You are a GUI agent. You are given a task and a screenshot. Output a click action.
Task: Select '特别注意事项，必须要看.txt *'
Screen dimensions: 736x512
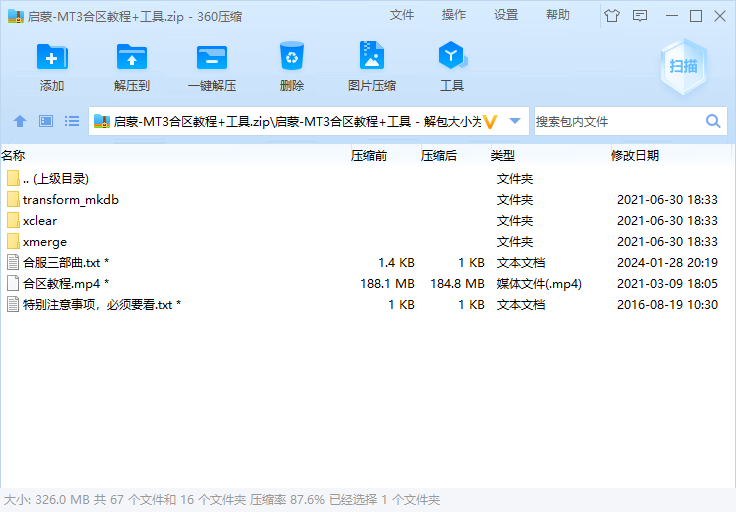[x=102, y=305]
